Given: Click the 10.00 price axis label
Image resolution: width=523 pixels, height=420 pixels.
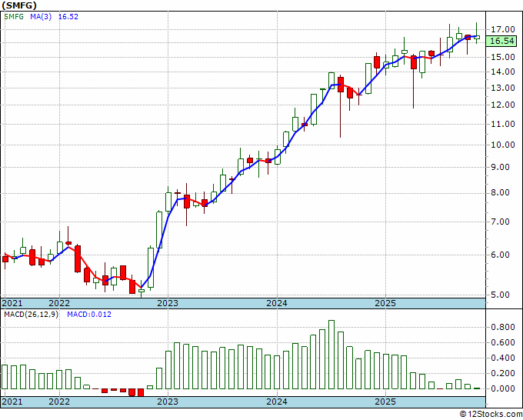Looking at the screenshot, I should pos(503,145).
